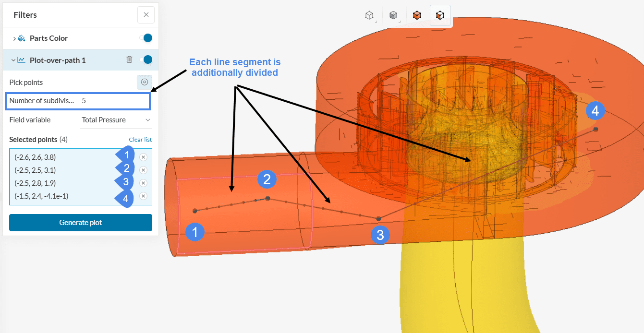Click the wireframe cube view icon
The height and width of the screenshot is (333, 644).
[x=369, y=15]
